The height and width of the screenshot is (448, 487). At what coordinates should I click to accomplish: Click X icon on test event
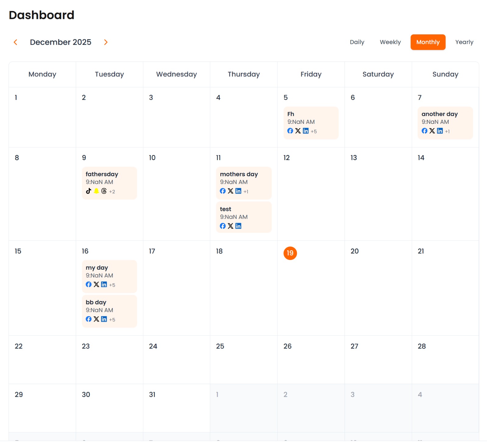pyautogui.click(x=230, y=226)
